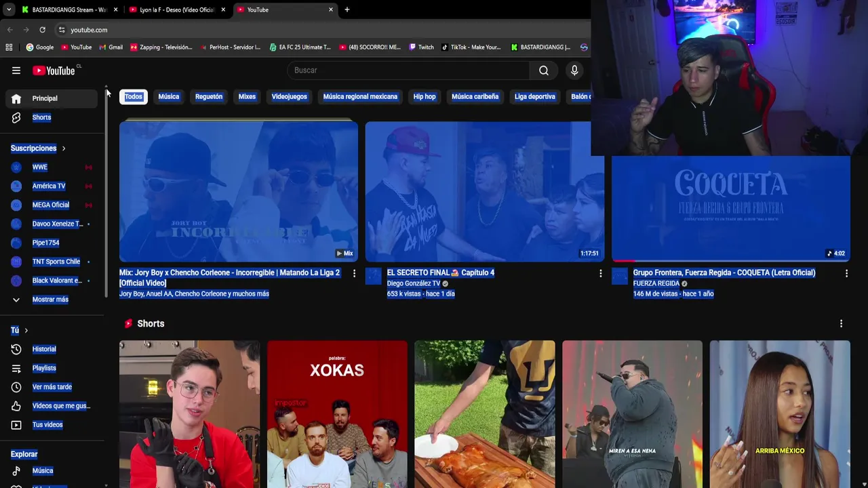Open Videos que me gustan thumbs-up
868x488 pixels.
click(16, 406)
